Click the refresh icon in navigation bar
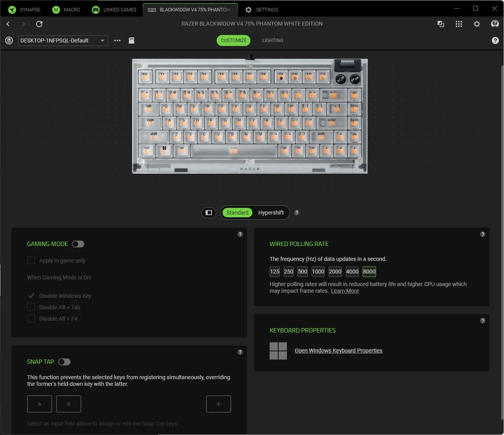Image resolution: width=504 pixels, height=435 pixels. coord(39,24)
